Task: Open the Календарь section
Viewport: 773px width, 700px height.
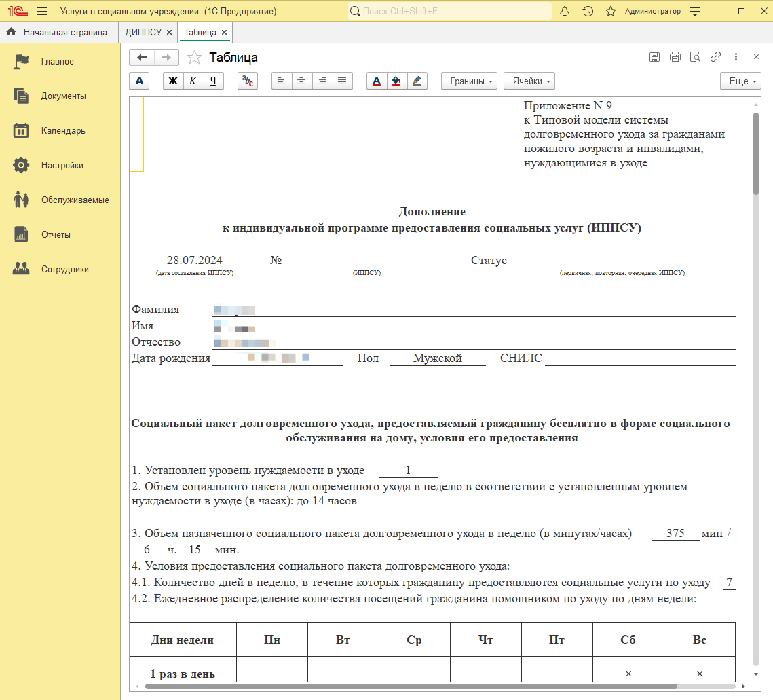Action: click(60, 131)
